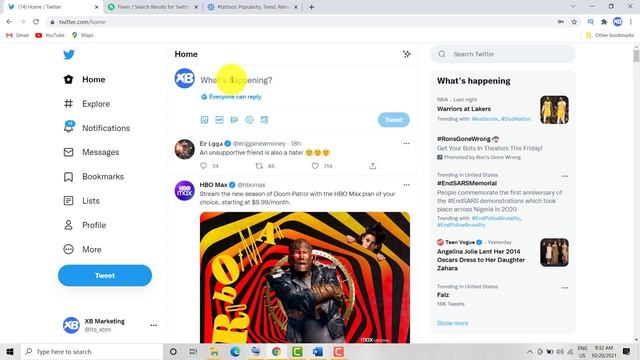The height and width of the screenshot is (360, 640).
Task: Open emoji picker in composer
Action: tap(249, 120)
